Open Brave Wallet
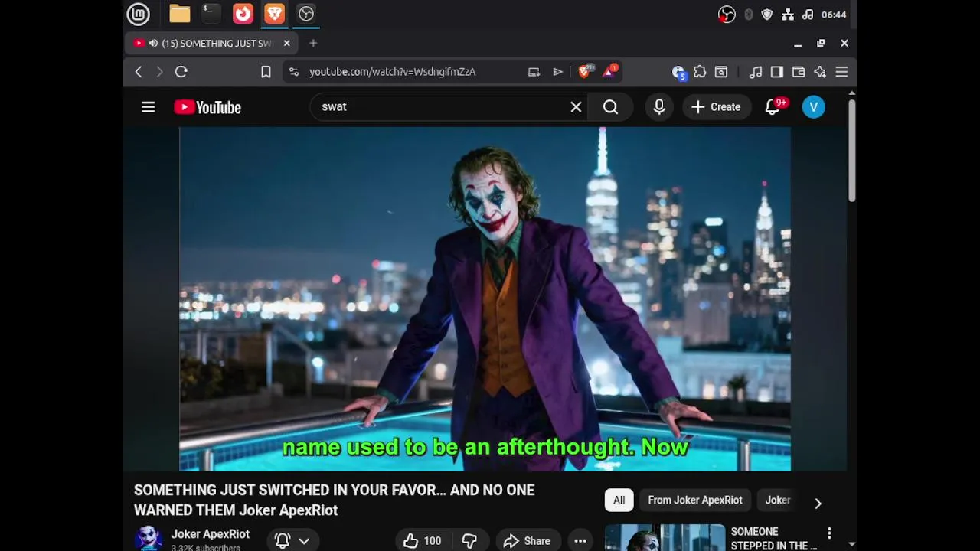Screen dimensions: 980x551 click(799, 72)
